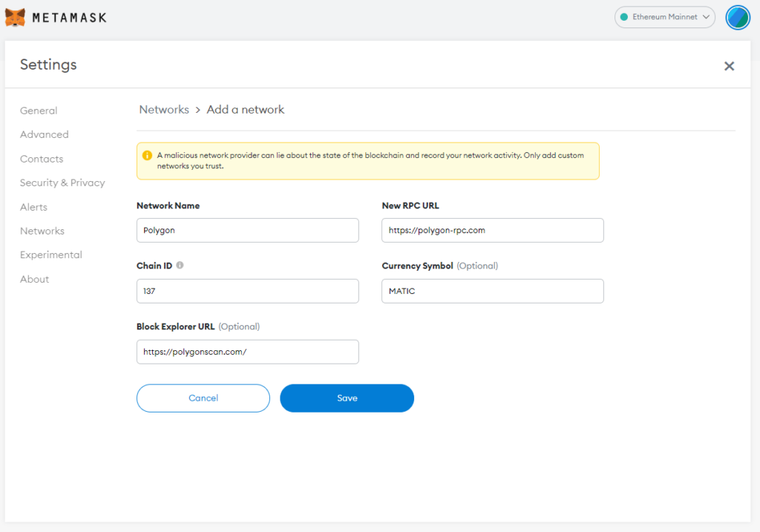Go to Advanced settings
The width and height of the screenshot is (760, 532).
44,134
